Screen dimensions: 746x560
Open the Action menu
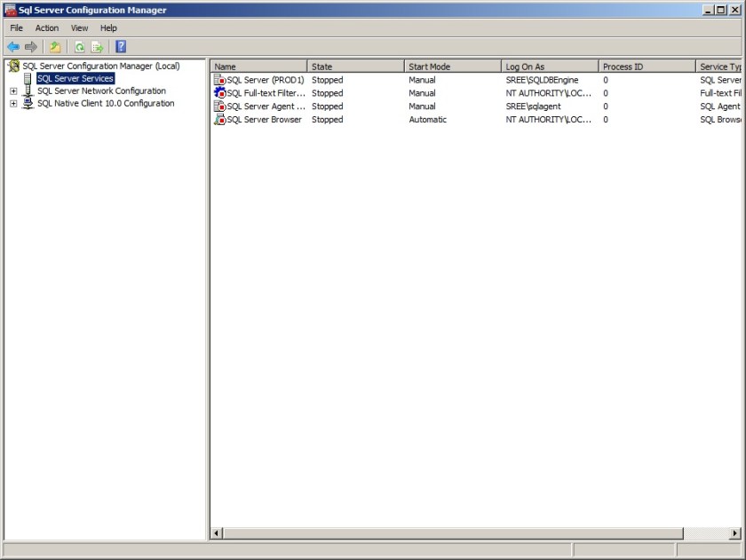47,28
